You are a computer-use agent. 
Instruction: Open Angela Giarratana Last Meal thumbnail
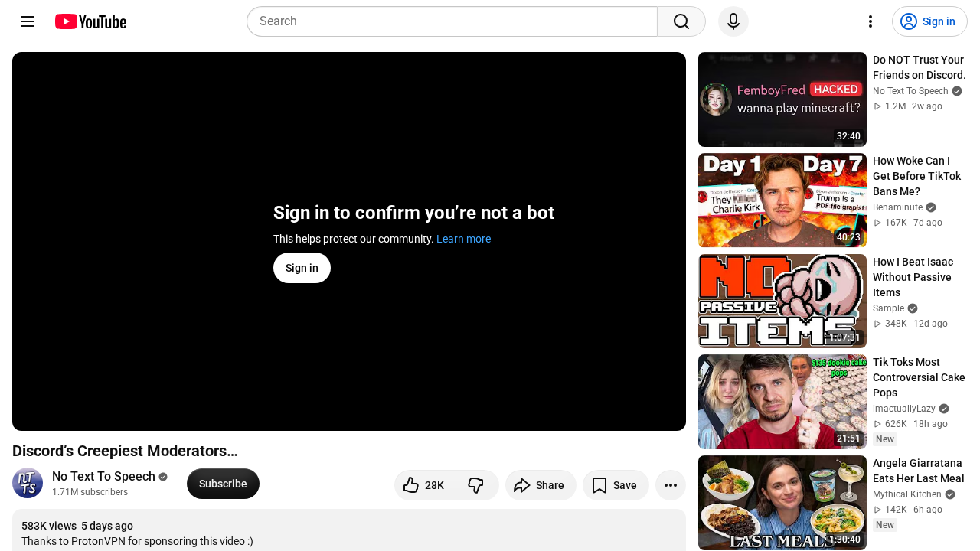[x=782, y=503]
